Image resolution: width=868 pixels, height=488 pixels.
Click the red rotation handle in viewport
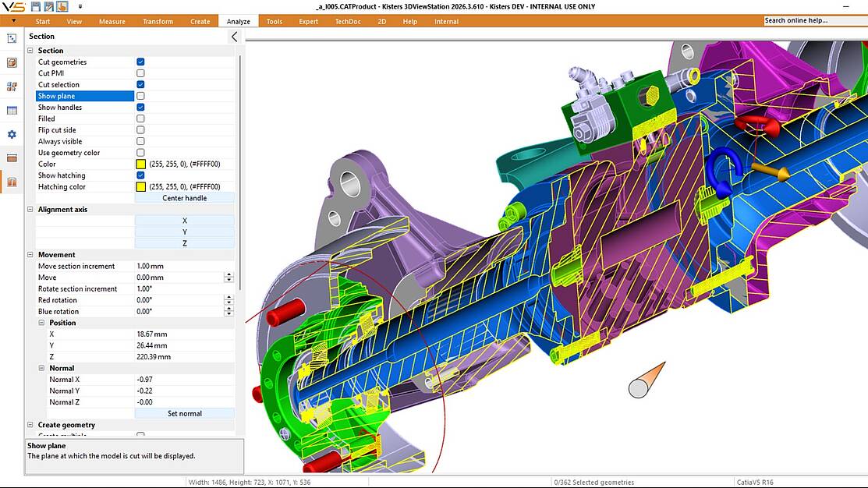pyautogui.click(x=757, y=126)
